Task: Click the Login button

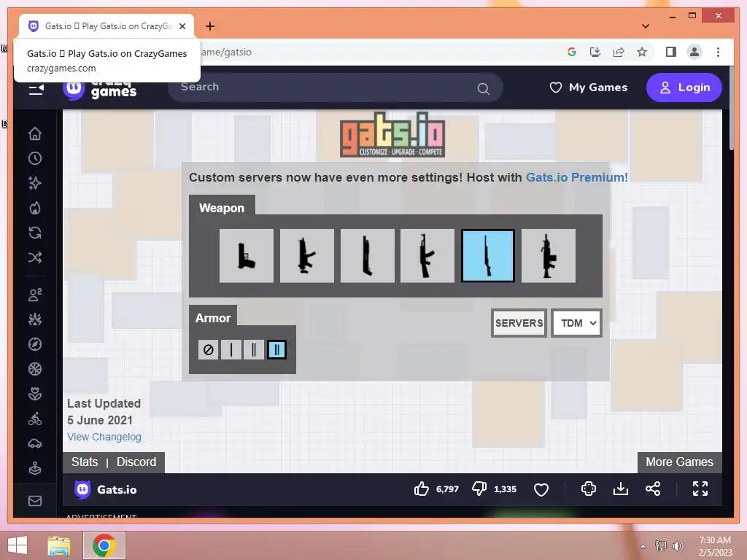Action: [684, 87]
